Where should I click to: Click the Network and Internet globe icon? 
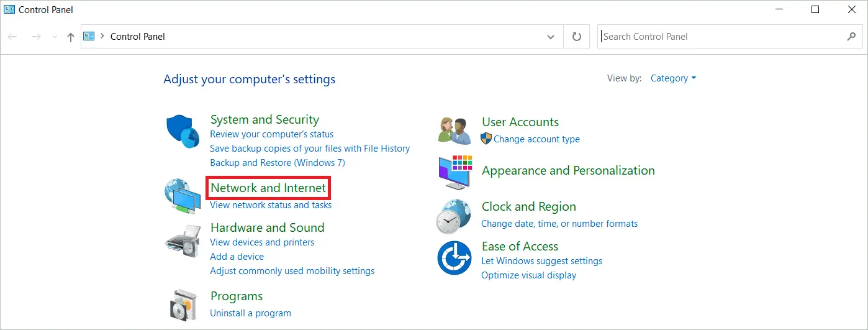[x=182, y=196]
